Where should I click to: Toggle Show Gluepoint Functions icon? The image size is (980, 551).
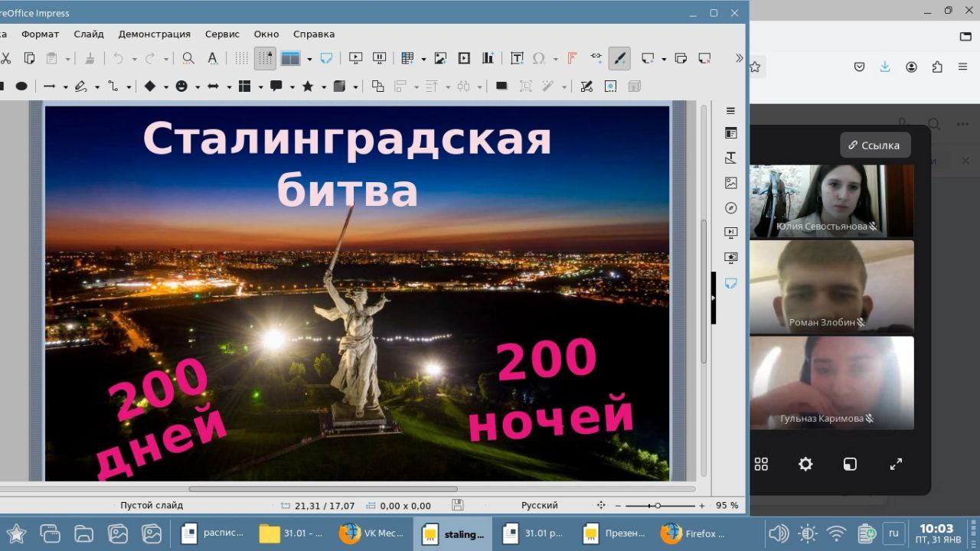[610, 86]
